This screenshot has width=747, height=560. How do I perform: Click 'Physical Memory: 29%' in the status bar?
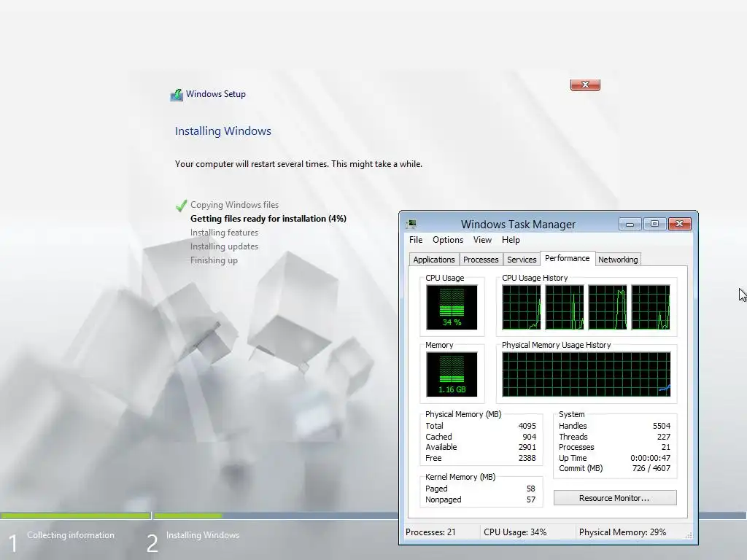click(622, 532)
